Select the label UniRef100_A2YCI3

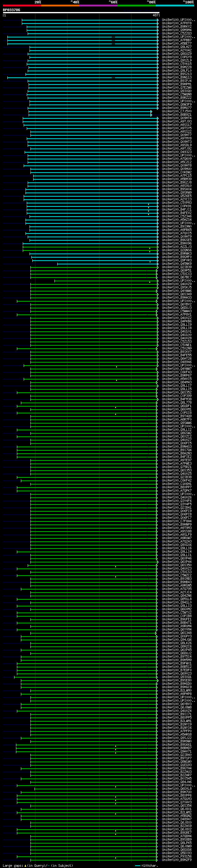click(177, 199)
